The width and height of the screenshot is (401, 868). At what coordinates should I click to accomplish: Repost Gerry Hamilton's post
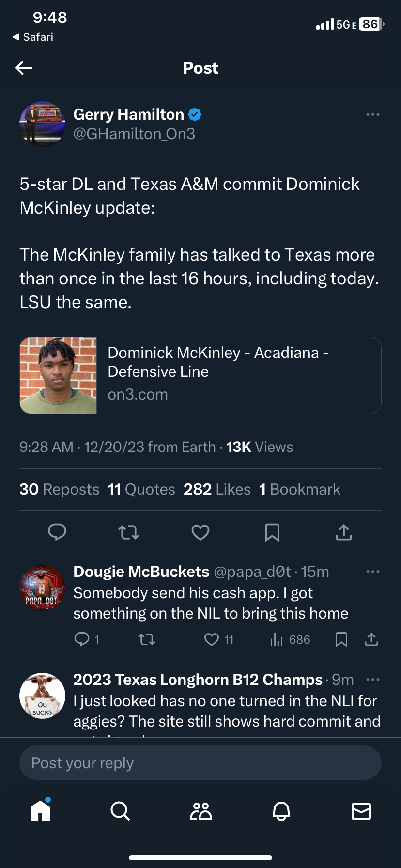129,532
